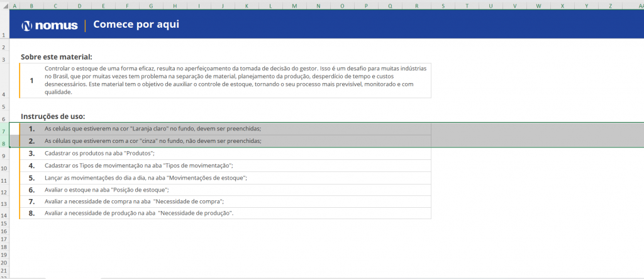Select row 14 header
Image resolution: width=644 pixels, height=279 pixels.
(x=4, y=215)
